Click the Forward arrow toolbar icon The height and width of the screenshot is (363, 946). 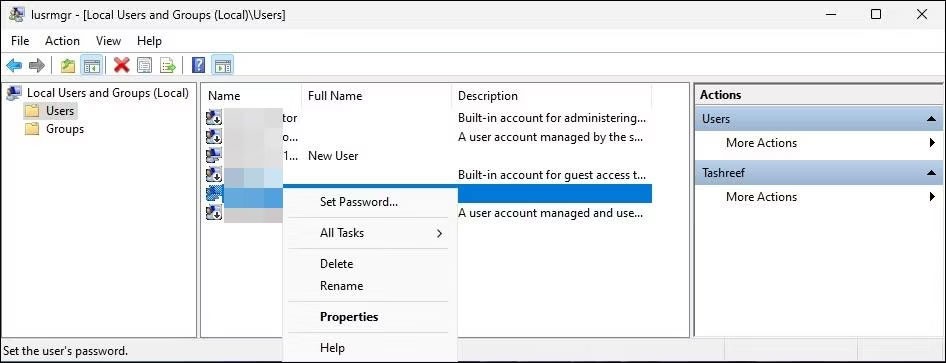pyautogui.click(x=37, y=65)
